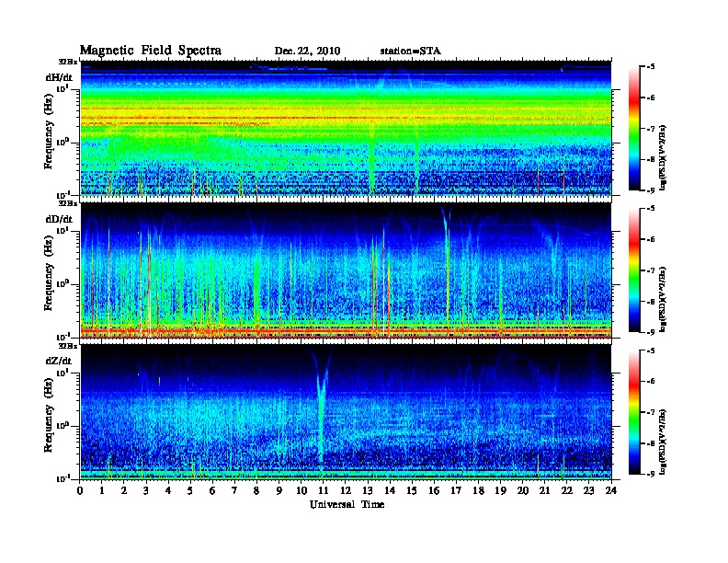
Task: Click the hour "11" tick label on the time axis
Action: pyautogui.click(x=324, y=490)
